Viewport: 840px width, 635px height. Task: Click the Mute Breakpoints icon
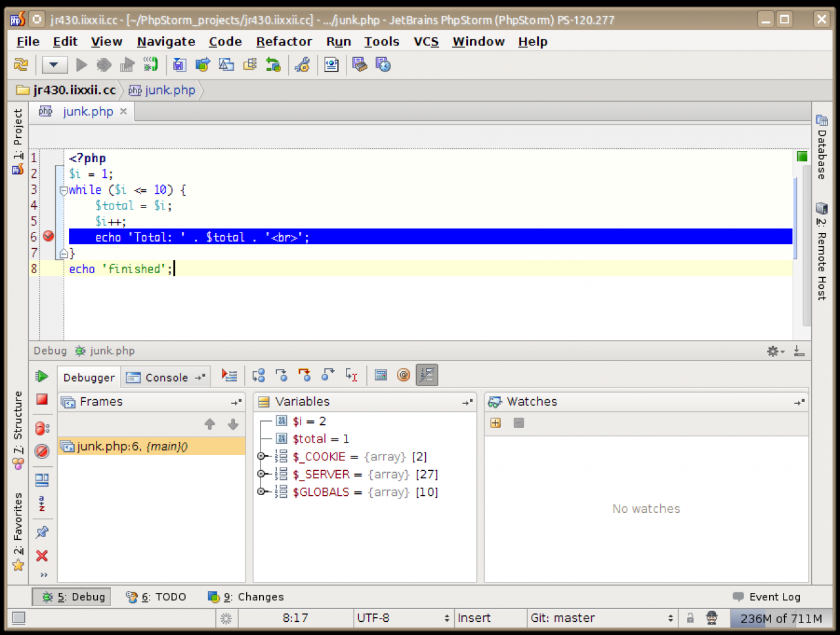pos(42,451)
